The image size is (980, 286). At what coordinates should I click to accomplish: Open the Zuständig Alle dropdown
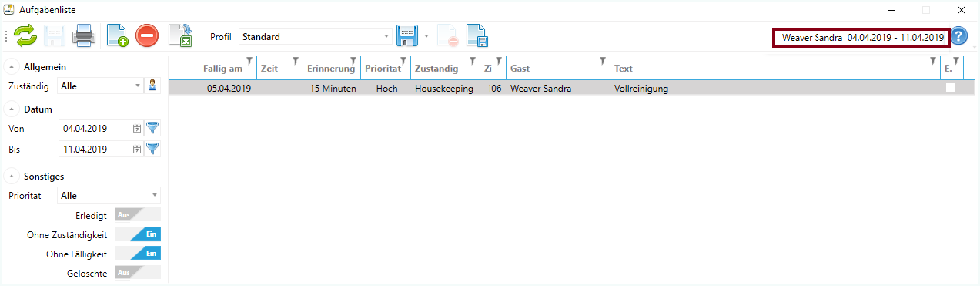[101, 86]
